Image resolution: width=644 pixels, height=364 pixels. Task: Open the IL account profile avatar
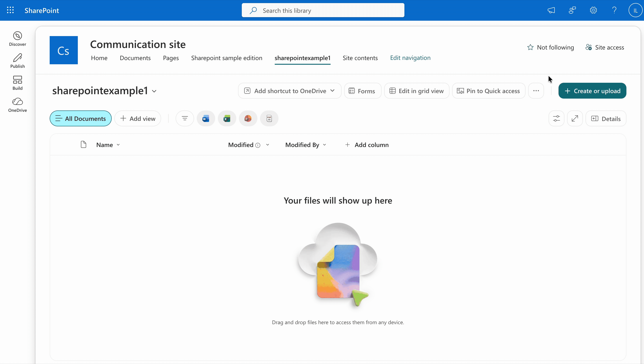click(635, 10)
